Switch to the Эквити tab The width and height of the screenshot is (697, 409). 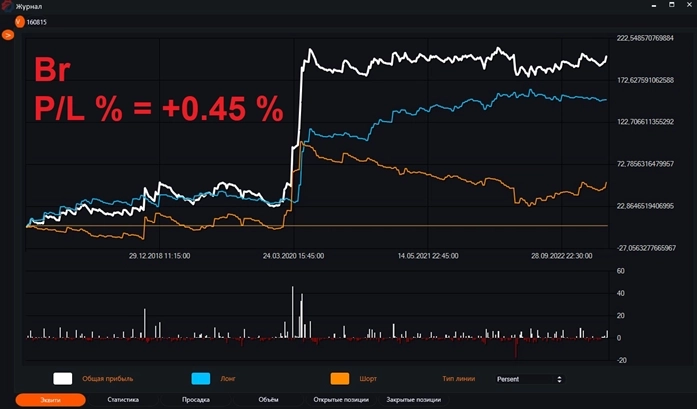pyautogui.click(x=50, y=400)
